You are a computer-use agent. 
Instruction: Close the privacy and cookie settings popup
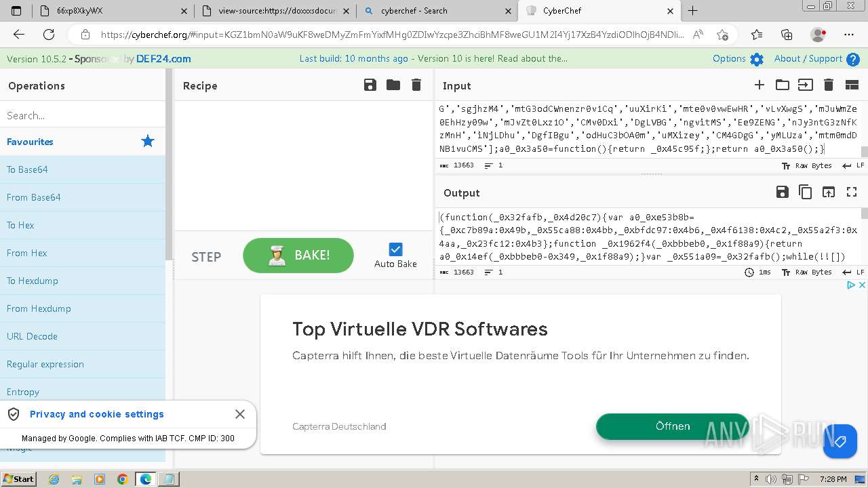[240, 414]
